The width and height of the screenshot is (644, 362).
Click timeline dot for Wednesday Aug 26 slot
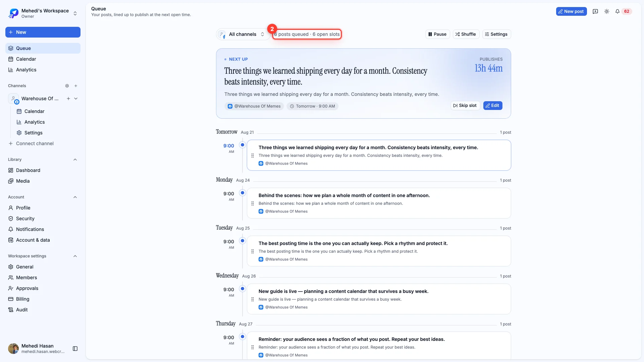(243, 289)
